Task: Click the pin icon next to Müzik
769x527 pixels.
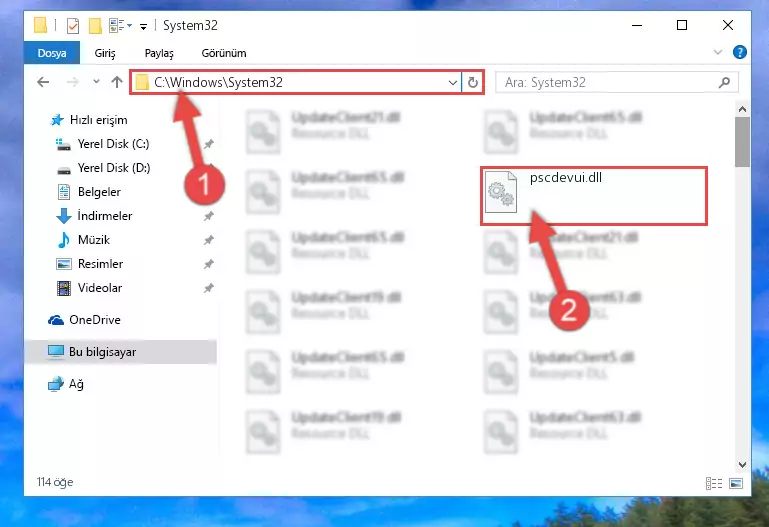Action: 209,240
